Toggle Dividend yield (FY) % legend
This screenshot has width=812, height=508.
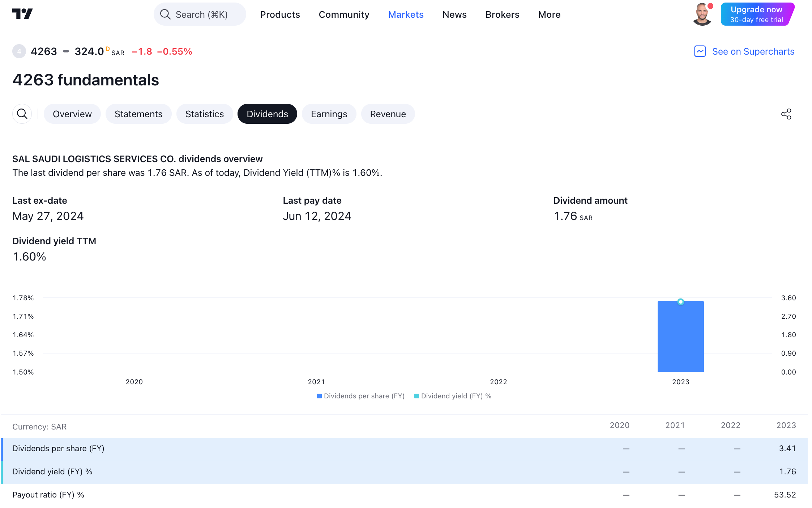coord(453,396)
